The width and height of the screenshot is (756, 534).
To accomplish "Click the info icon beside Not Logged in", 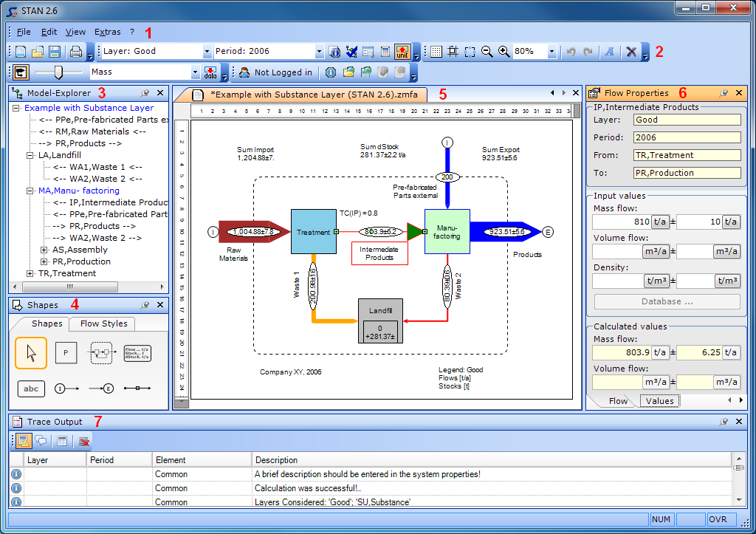I will (330, 72).
